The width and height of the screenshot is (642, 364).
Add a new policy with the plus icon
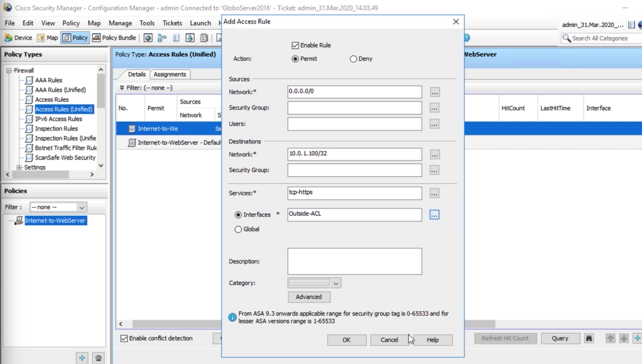[82, 358]
